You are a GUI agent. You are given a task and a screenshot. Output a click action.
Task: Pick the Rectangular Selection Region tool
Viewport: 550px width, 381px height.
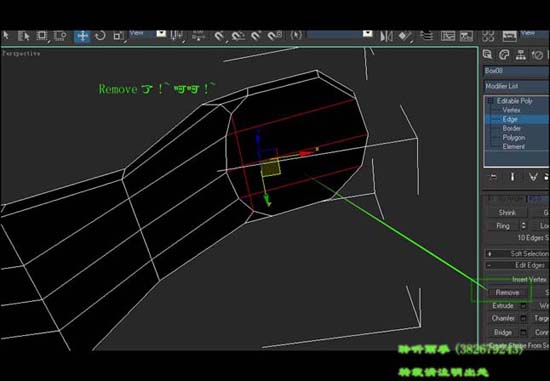42,36
